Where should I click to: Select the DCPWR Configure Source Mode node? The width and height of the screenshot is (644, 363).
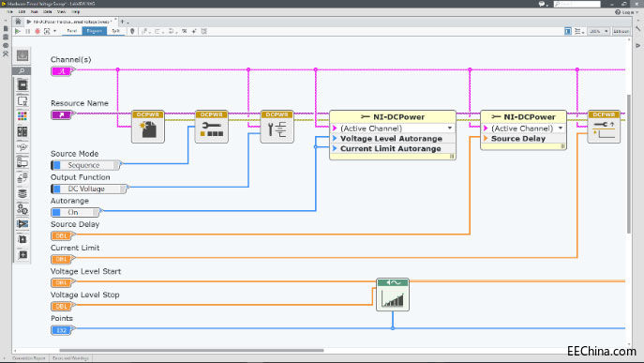(212, 127)
